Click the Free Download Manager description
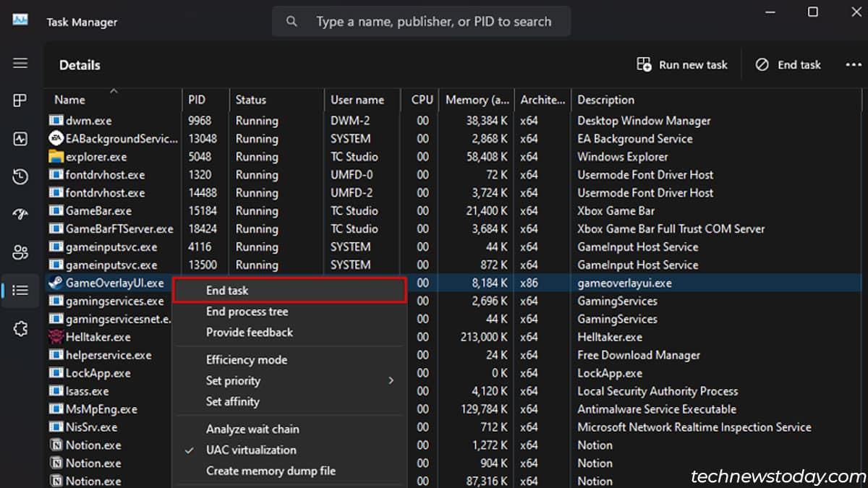This screenshot has width=868, height=488. click(x=639, y=355)
